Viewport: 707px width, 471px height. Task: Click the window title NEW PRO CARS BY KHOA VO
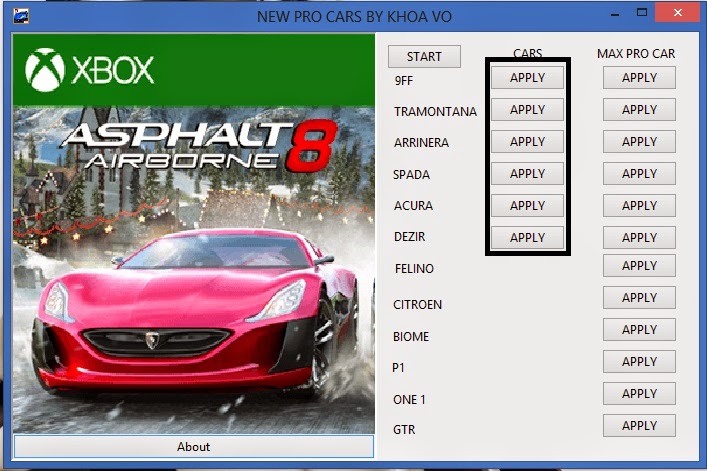[x=354, y=17]
